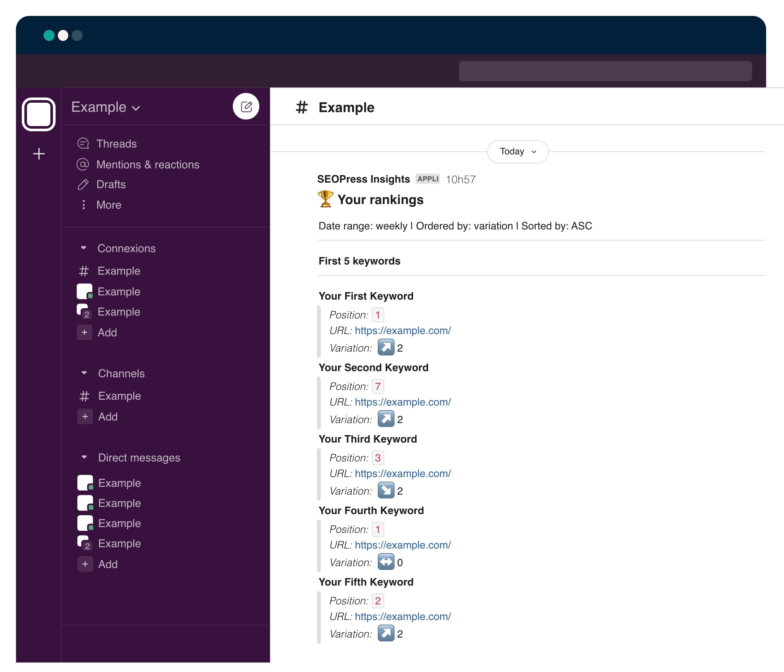Screen dimensions: 784x672
Task: Collapse the Channels section
Action: (84, 373)
